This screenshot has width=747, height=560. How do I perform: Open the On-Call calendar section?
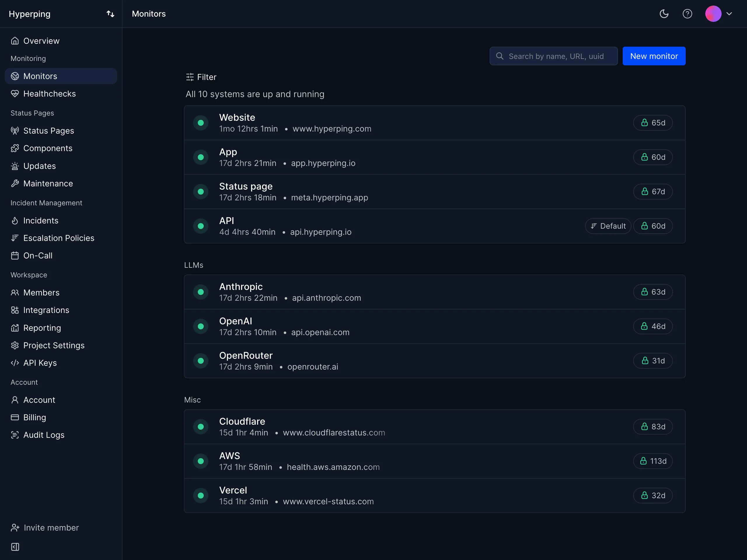[37, 256]
